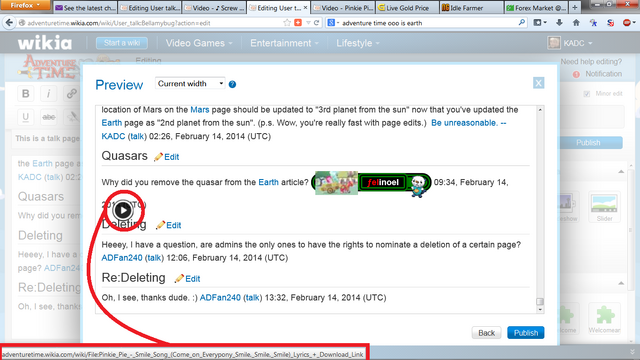This screenshot has width=640, height=360.
Task: Switch to the Video - Screw tab
Action: pos(214,8)
